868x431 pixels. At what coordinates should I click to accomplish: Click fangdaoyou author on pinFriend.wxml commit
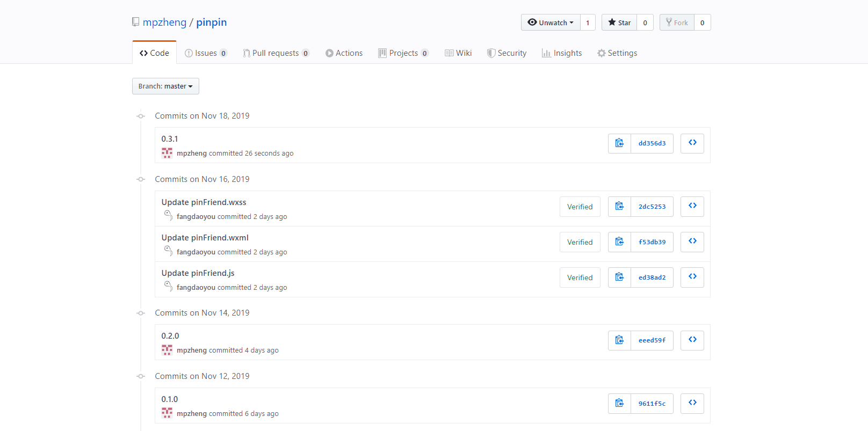point(196,252)
